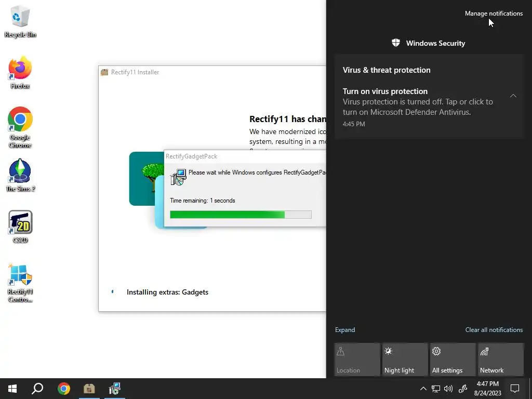This screenshot has width=532, height=399.
Task: Click Virus & threat protection heading
Action: (x=387, y=70)
